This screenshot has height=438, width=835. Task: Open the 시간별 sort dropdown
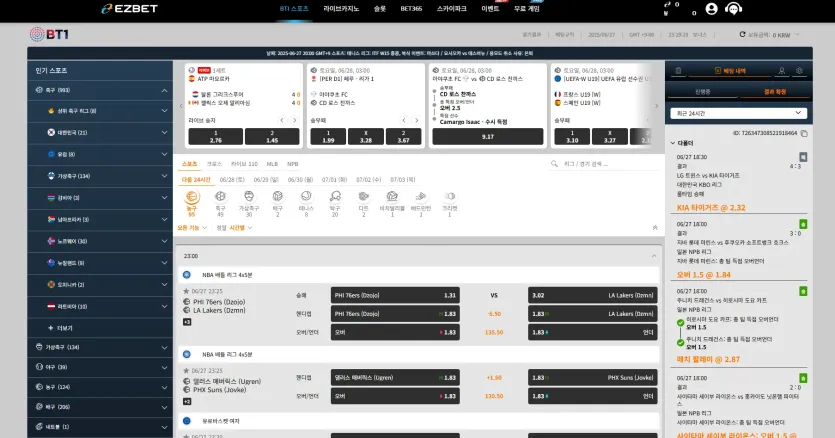(241, 228)
